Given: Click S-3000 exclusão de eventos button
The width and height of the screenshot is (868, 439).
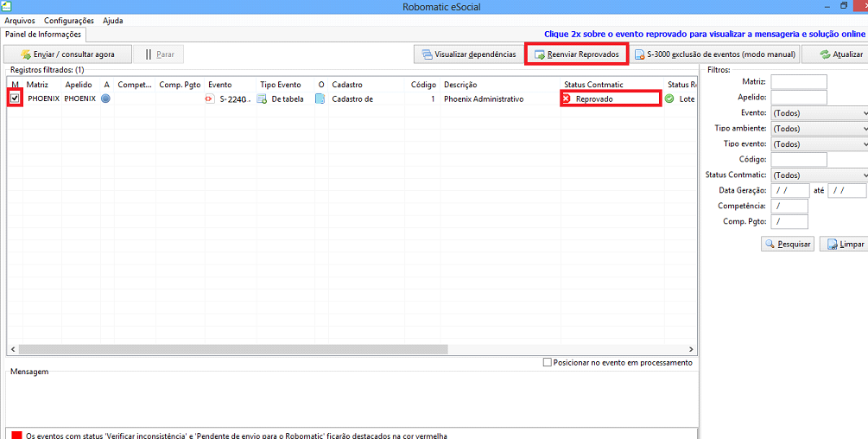Looking at the screenshot, I should coord(714,54).
